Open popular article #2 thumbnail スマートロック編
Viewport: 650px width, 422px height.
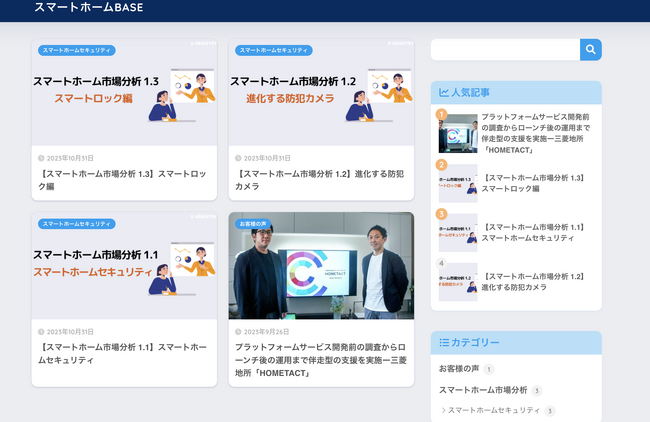pos(458,183)
